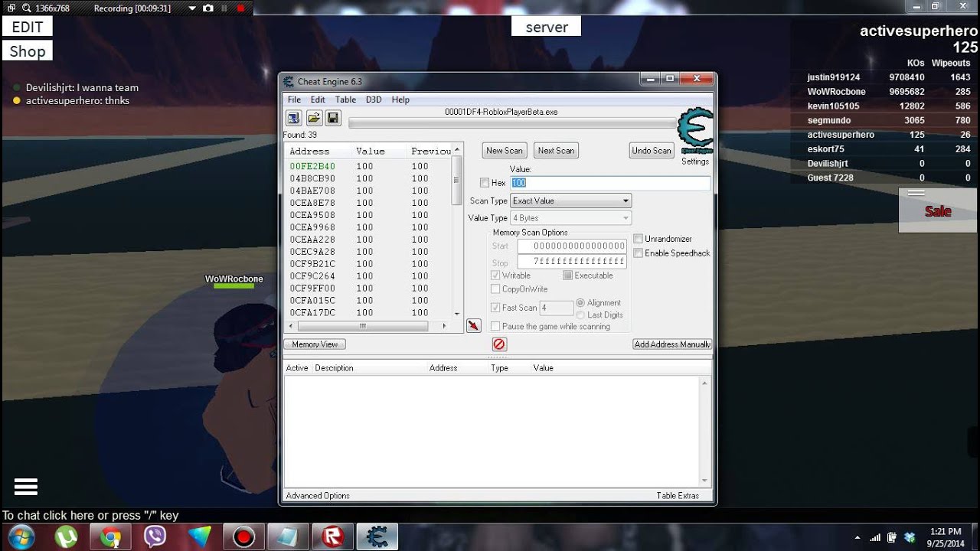Click the Undo Scan button
Screen dimensions: 980x551
click(x=652, y=151)
